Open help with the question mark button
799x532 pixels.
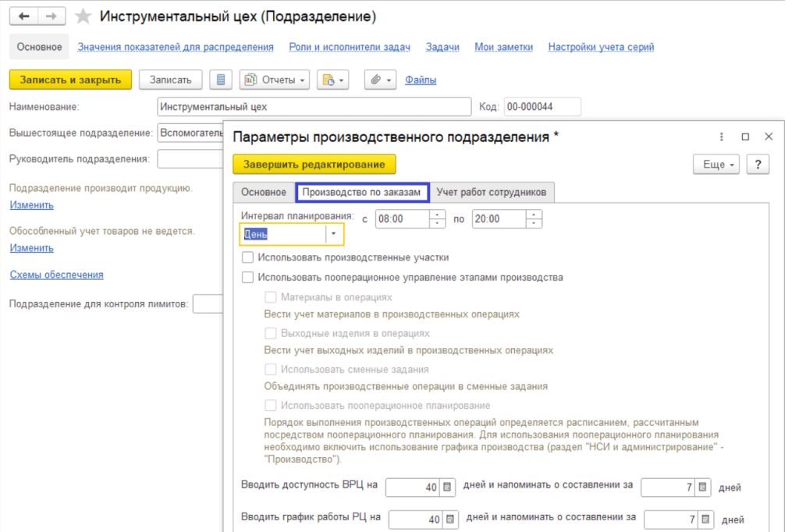click(x=758, y=165)
